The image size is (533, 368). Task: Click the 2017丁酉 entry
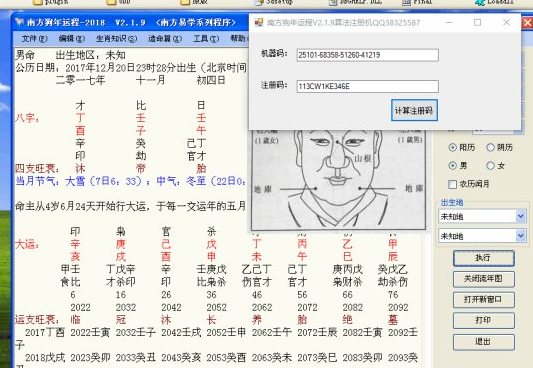[x=45, y=332]
